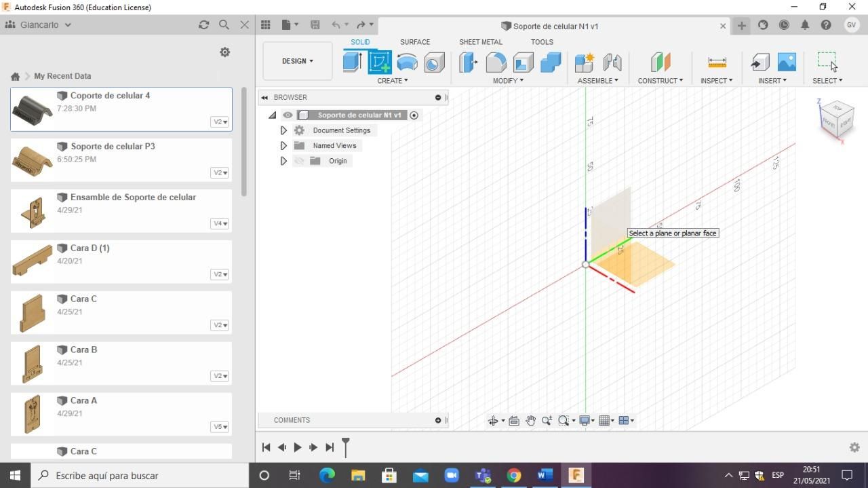The height and width of the screenshot is (488, 868).
Task: Click the Undo arrow
Action: click(336, 25)
